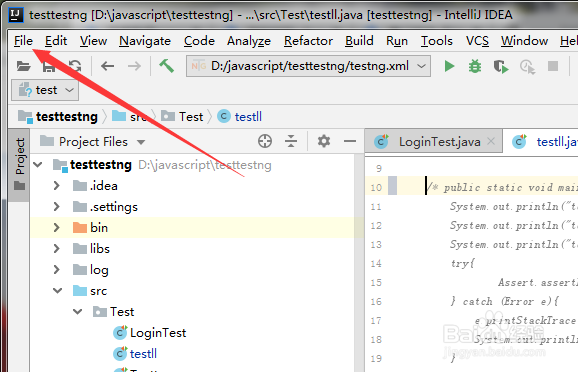Open the Run menu
The height and width of the screenshot is (372, 578).
(x=397, y=41)
